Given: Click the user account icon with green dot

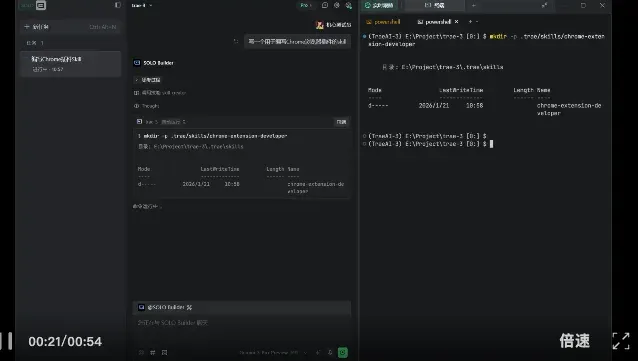Looking at the screenshot, I should pos(349,5).
